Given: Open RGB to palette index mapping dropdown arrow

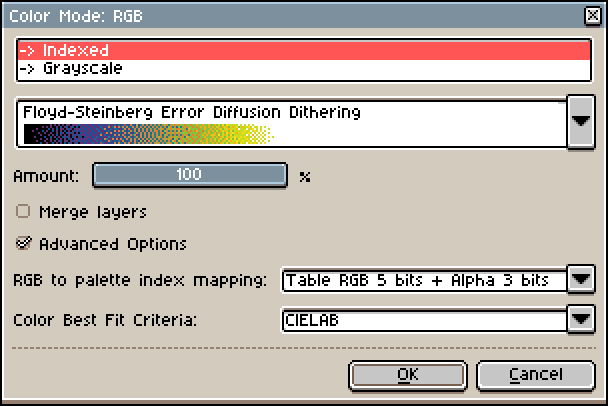Looking at the screenshot, I should click(580, 279).
